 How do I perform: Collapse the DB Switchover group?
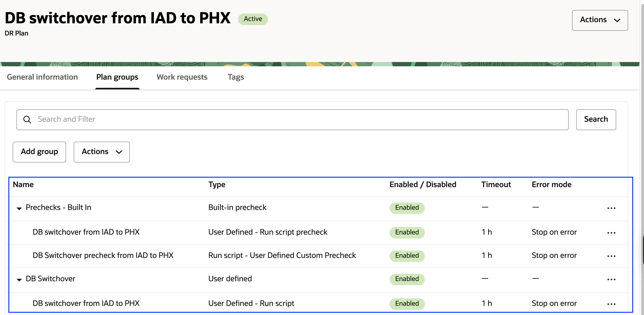pos(19,280)
